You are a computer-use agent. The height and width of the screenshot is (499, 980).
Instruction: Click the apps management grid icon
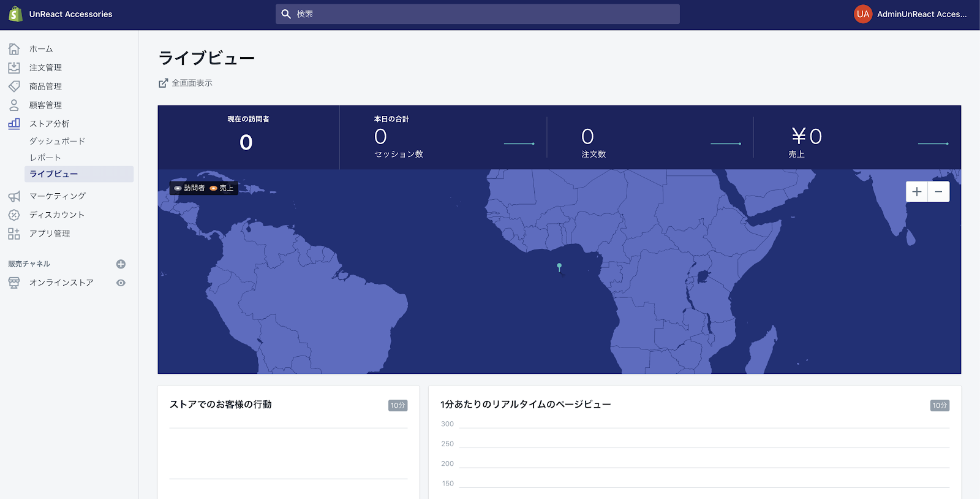coord(14,234)
